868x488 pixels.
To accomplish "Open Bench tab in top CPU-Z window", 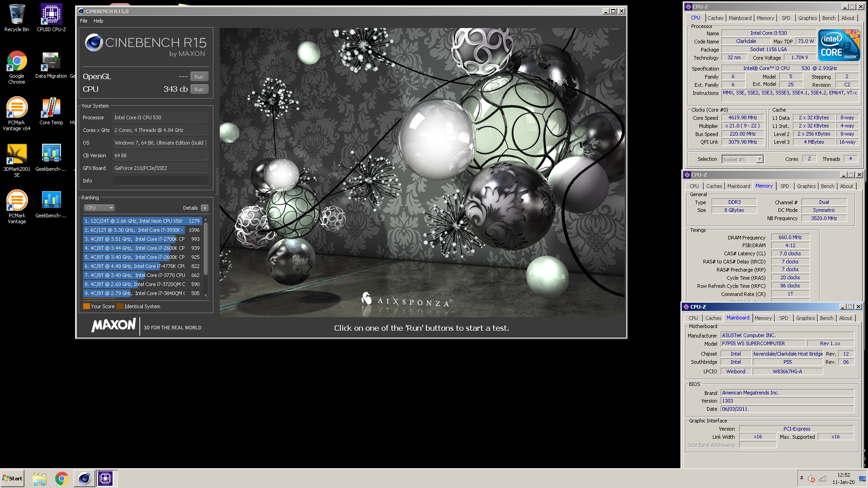I will 829,18.
